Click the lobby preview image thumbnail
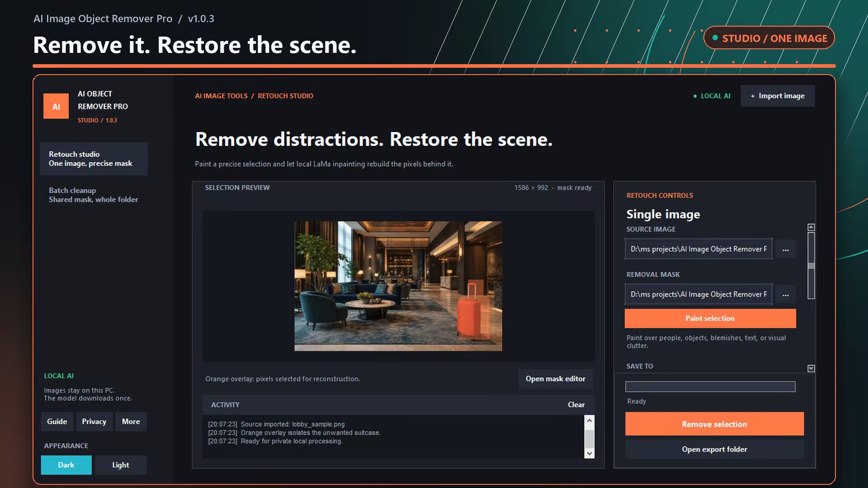This screenshot has height=488, width=868. point(398,286)
